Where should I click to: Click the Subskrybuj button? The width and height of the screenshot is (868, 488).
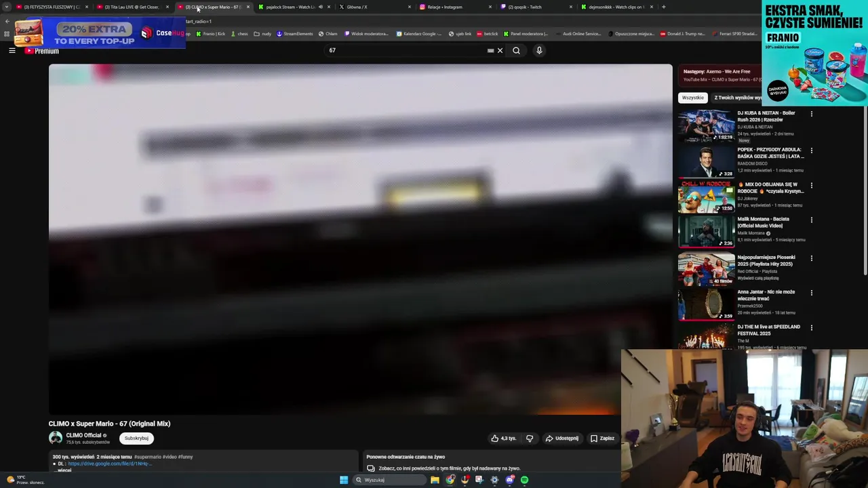point(136,439)
